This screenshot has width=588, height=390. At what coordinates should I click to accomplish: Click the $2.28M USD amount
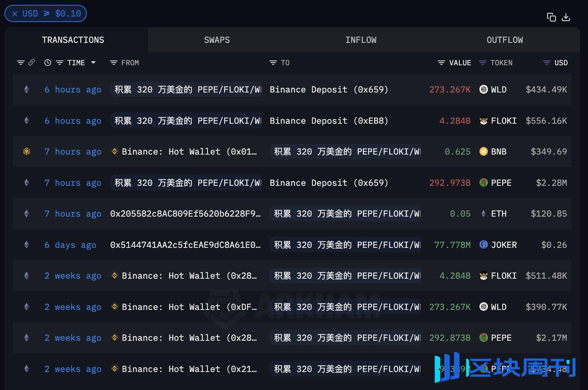(552, 183)
